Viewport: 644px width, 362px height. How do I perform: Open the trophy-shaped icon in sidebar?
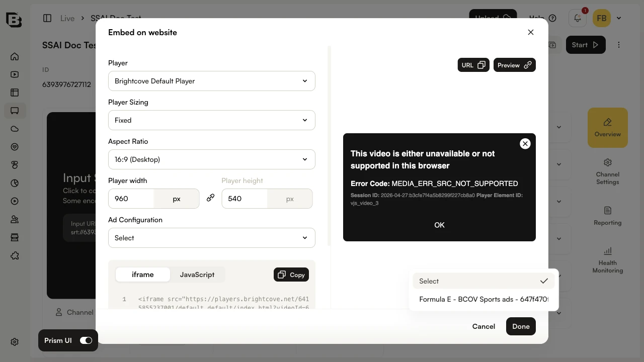tap(15, 165)
